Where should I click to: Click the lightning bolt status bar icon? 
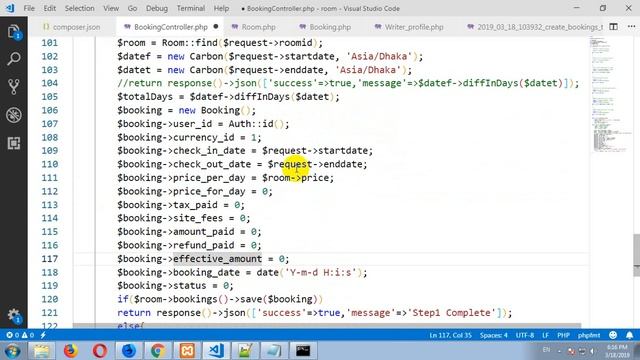point(43,335)
